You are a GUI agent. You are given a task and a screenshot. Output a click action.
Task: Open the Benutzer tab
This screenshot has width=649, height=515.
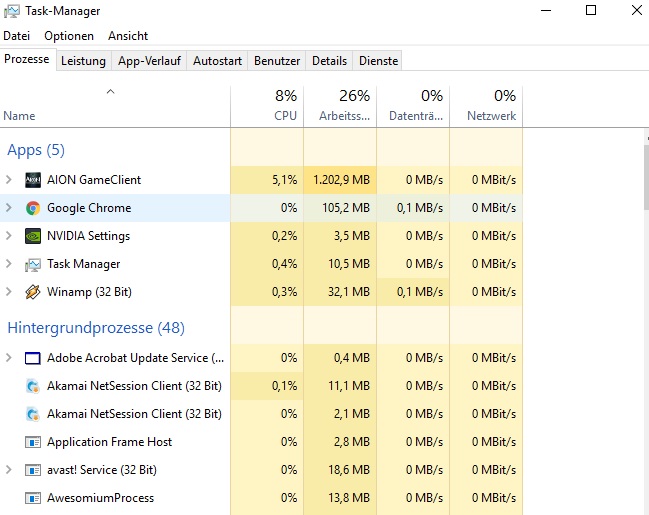click(277, 61)
